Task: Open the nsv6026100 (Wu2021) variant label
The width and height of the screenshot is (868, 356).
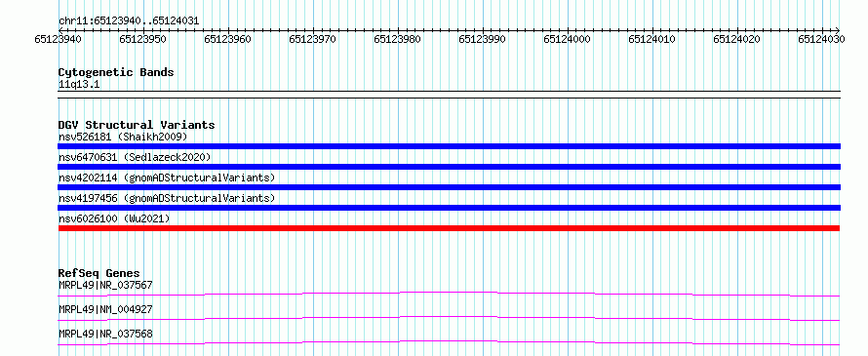Action: pos(114,218)
